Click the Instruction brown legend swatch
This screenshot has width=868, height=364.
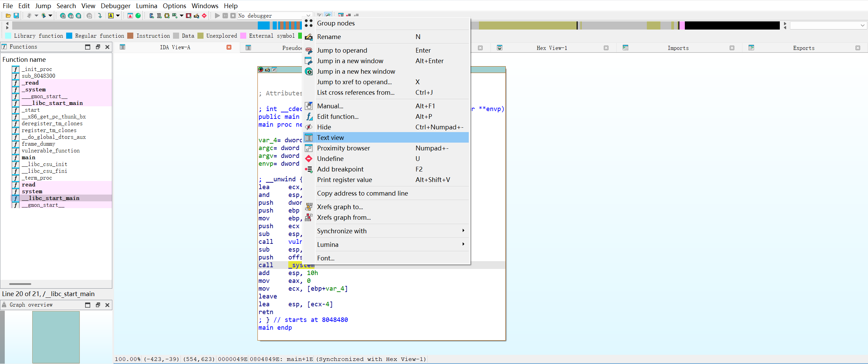click(131, 36)
